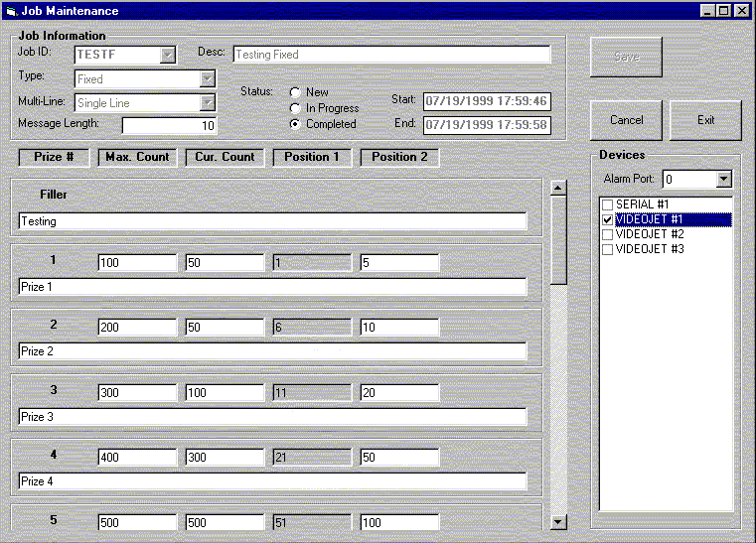This screenshot has height=543, width=756.
Task: Click prize 2 Max. Count field 200
Action: point(137,328)
